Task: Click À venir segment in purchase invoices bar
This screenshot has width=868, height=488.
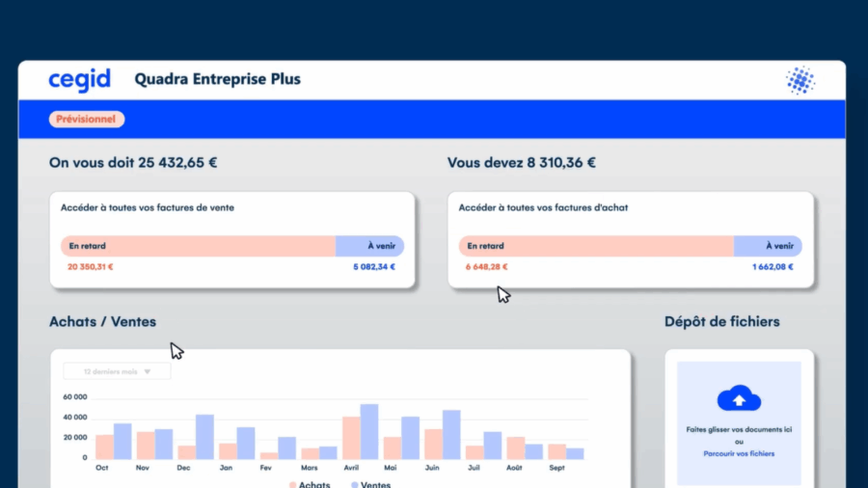Action: [x=768, y=246]
